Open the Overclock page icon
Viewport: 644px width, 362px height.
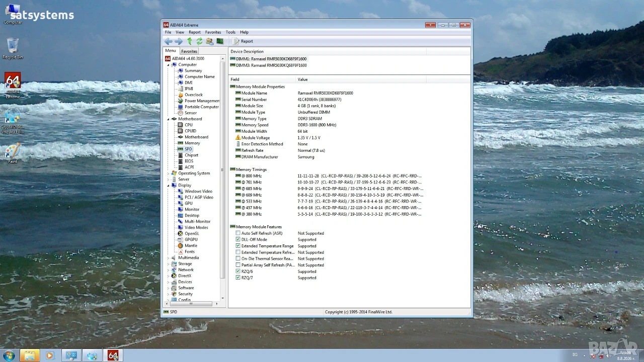(181, 95)
